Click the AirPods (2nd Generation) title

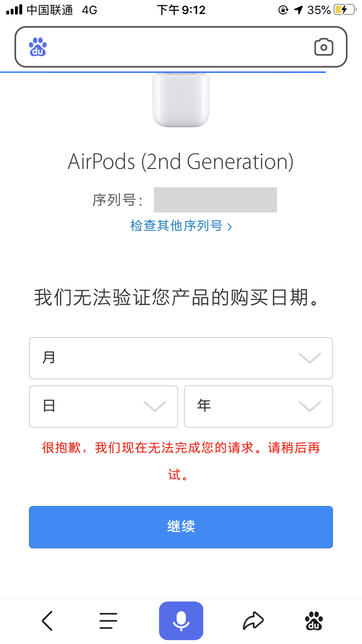pos(181,162)
